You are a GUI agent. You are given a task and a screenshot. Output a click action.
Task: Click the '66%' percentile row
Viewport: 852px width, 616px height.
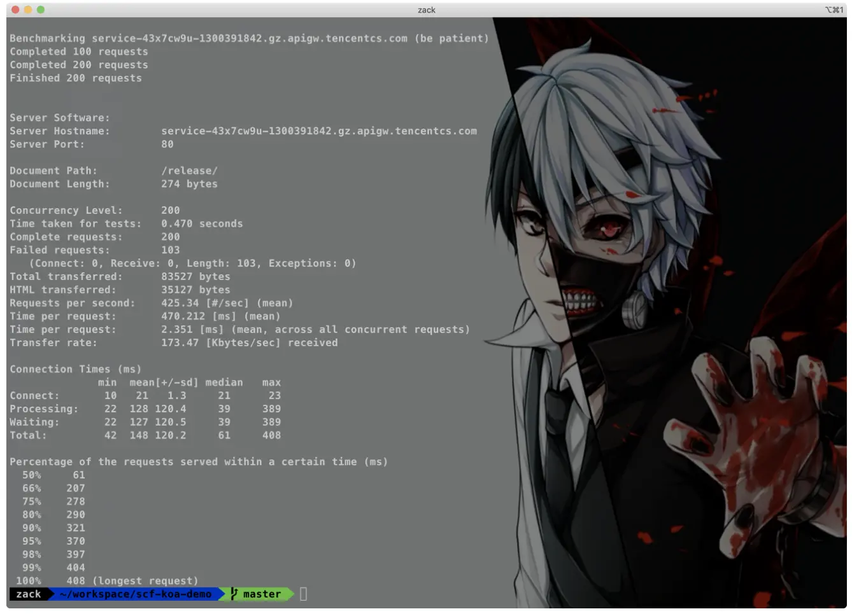click(x=53, y=489)
